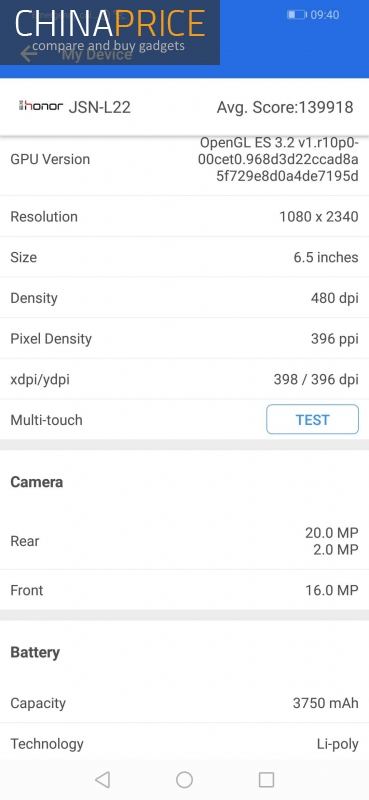The width and height of the screenshot is (369, 800).
Task: Start the Multi-touch TEST button
Action: [312, 419]
